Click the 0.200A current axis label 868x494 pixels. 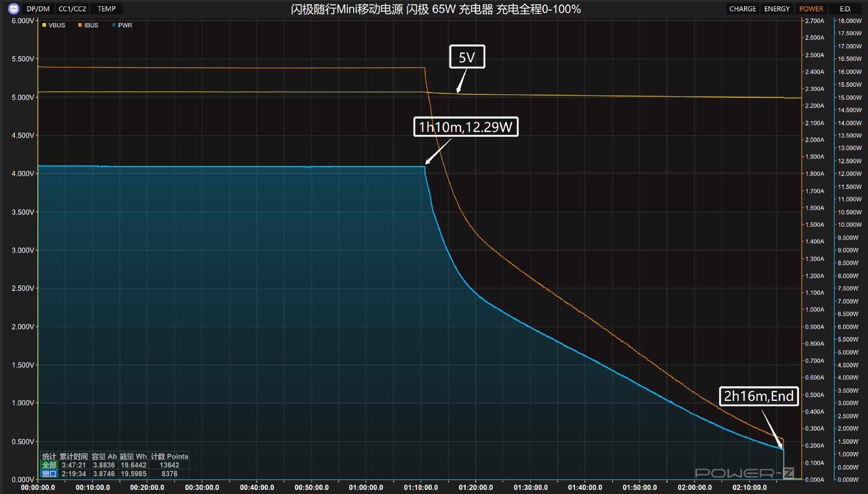(815, 446)
